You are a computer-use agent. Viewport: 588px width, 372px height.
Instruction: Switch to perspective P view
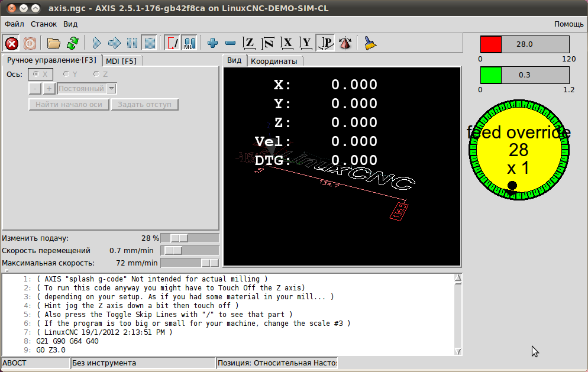(x=325, y=44)
